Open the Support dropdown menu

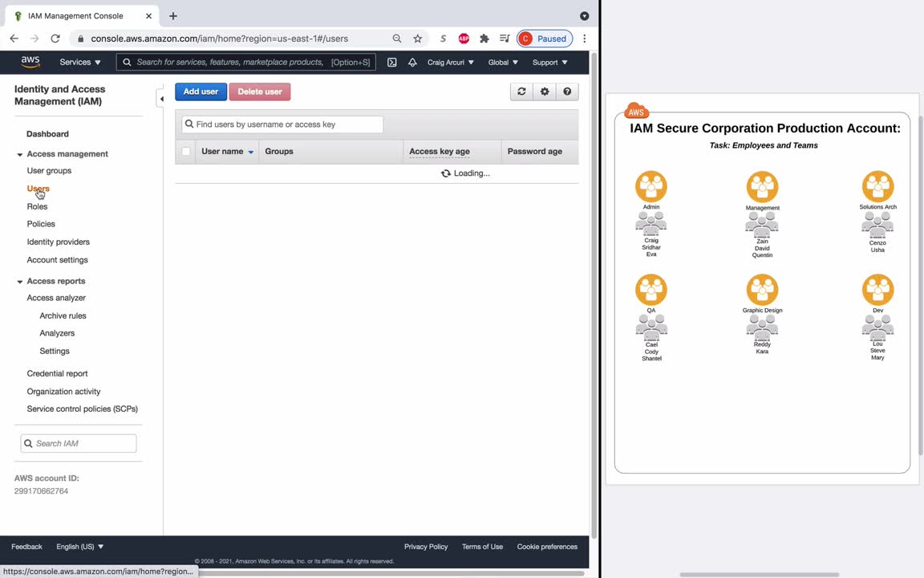pos(549,62)
